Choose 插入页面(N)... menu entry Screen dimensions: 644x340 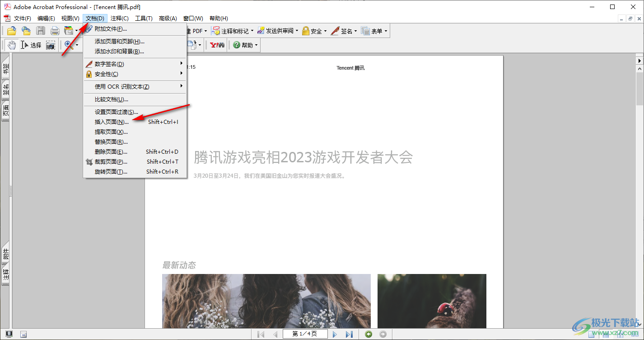coord(135,122)
